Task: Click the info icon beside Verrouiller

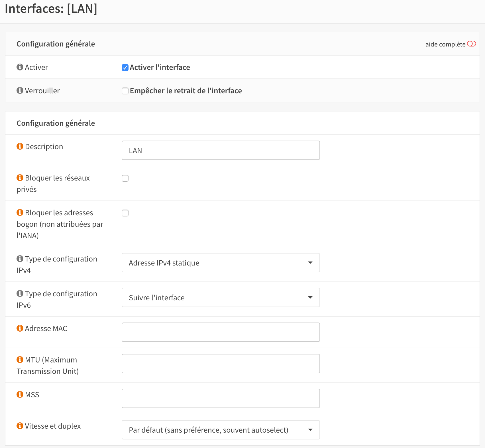Action: click(x=20, y=90)
